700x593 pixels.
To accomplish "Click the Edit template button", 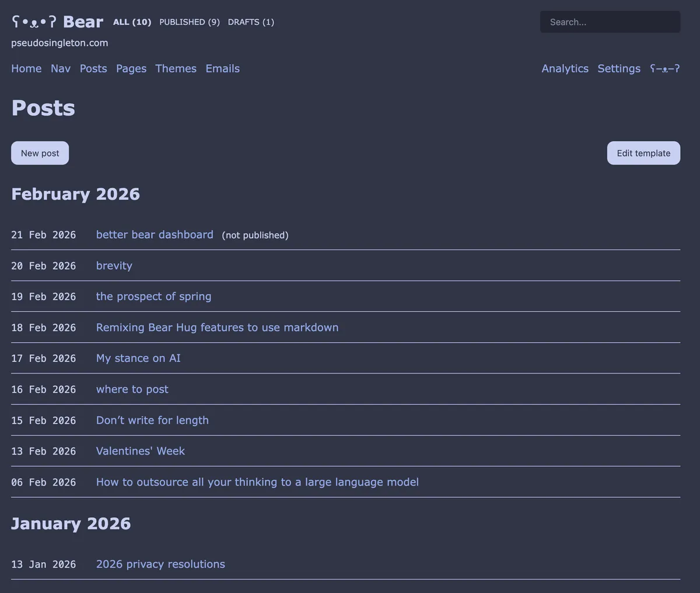I will coord(643,153).
